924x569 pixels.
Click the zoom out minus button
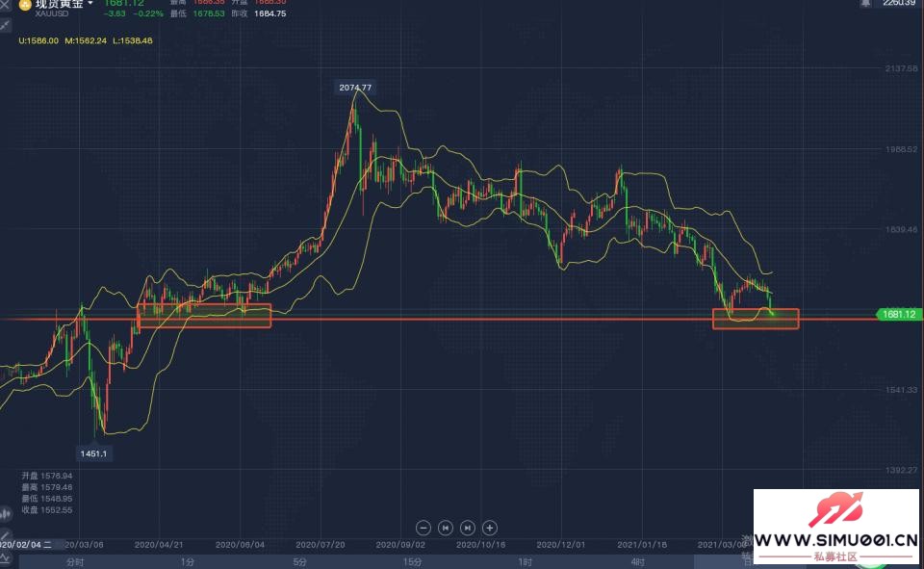tap(423, 528)
